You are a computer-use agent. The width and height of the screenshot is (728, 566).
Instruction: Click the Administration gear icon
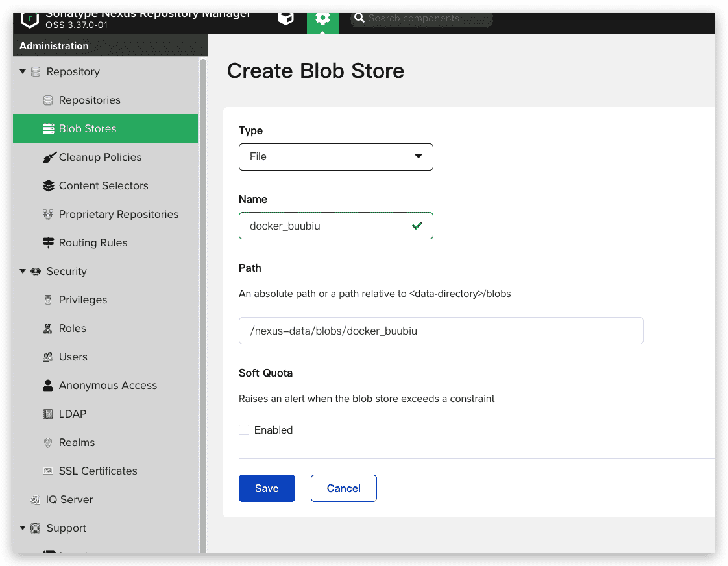point(322,18)
